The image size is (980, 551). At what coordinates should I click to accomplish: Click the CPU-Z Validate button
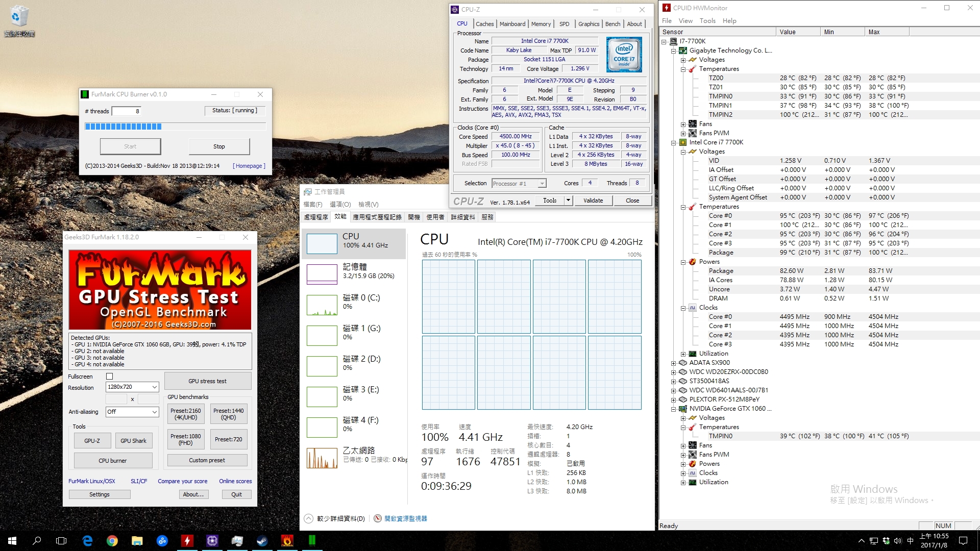pyautogui.click(x=593, y=201)
